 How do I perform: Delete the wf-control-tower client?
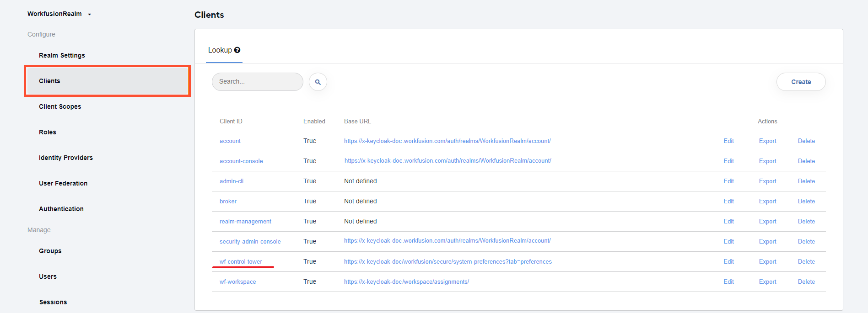click(806, 262)
